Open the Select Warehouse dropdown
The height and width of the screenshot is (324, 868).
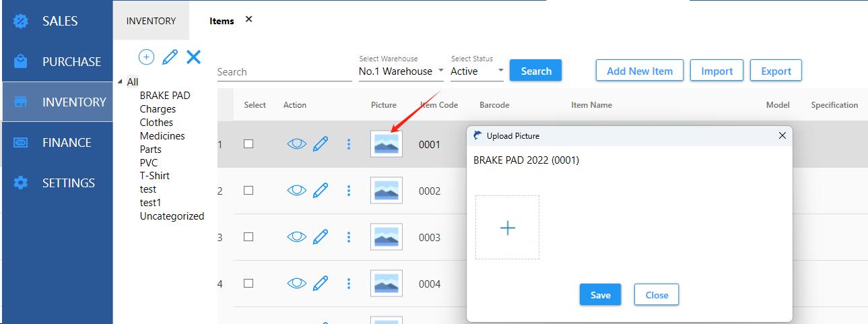[x=401, y=71]
